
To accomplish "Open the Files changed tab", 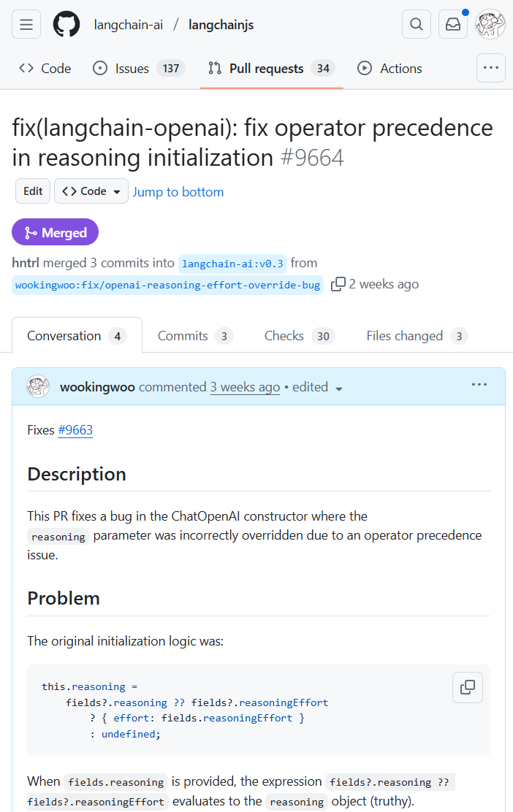I will coord(404,335).
